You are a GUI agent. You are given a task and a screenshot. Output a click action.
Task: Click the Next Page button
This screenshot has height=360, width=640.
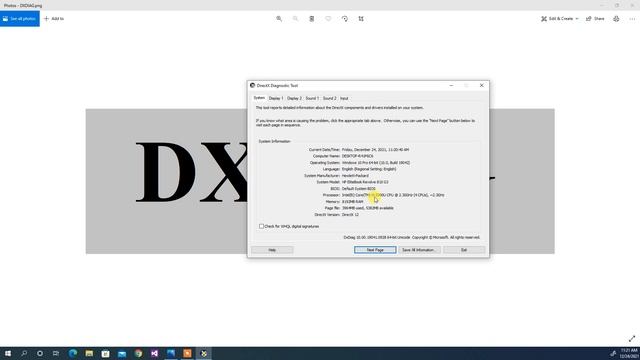[x=375, y=250]
